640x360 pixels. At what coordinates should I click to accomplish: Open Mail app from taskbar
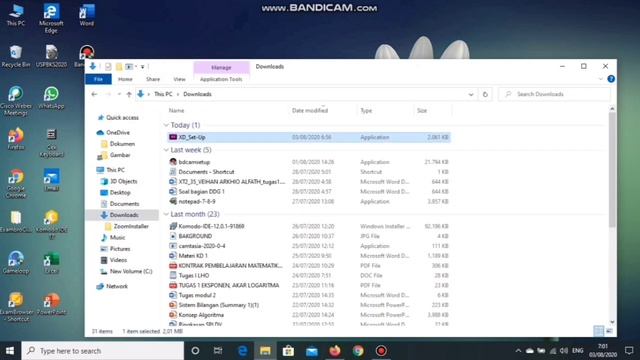click(312, 351)
